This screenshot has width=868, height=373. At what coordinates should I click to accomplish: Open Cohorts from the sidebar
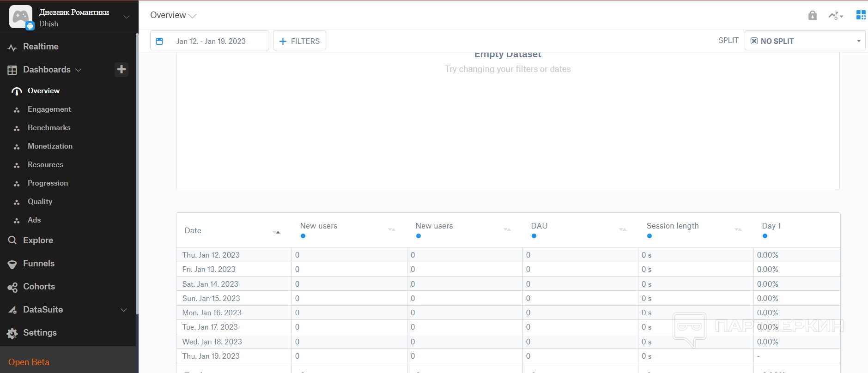tap(39, 287)
